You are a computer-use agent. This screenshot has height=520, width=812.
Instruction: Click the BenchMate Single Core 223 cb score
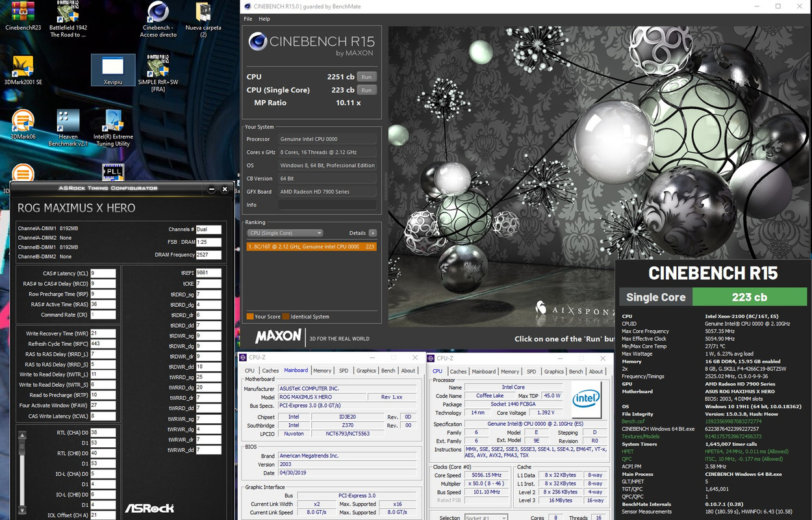pos(749,297)
